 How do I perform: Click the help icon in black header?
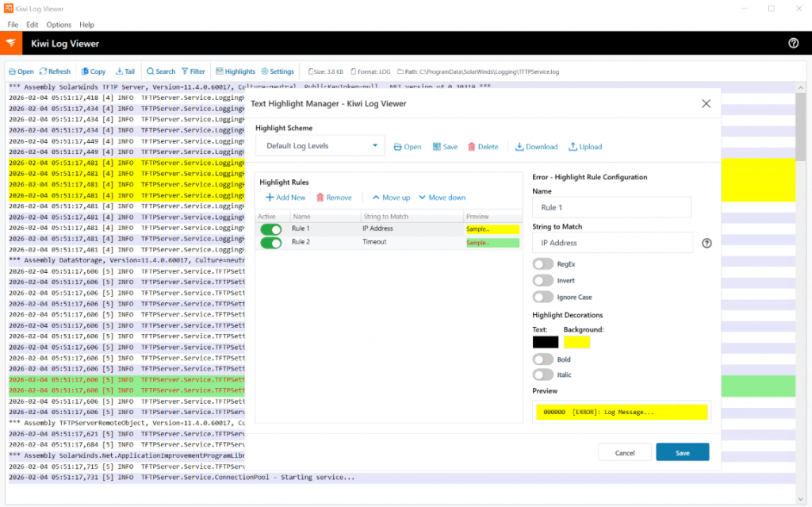793,44
